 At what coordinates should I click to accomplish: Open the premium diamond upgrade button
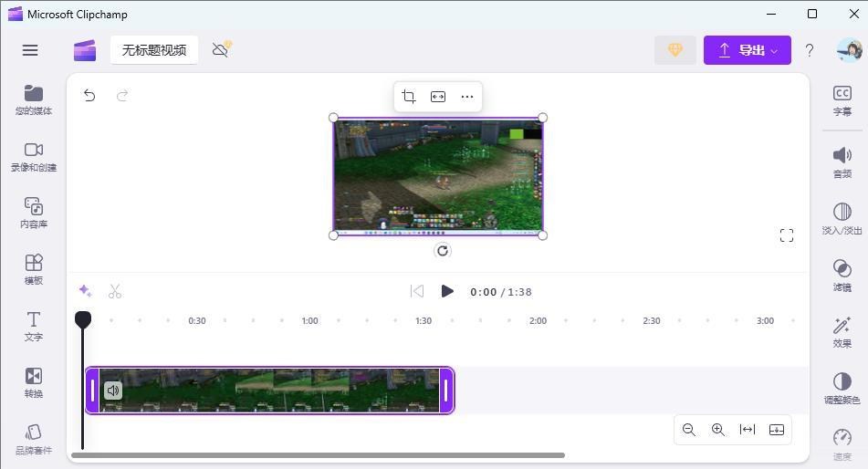[675, 50]
